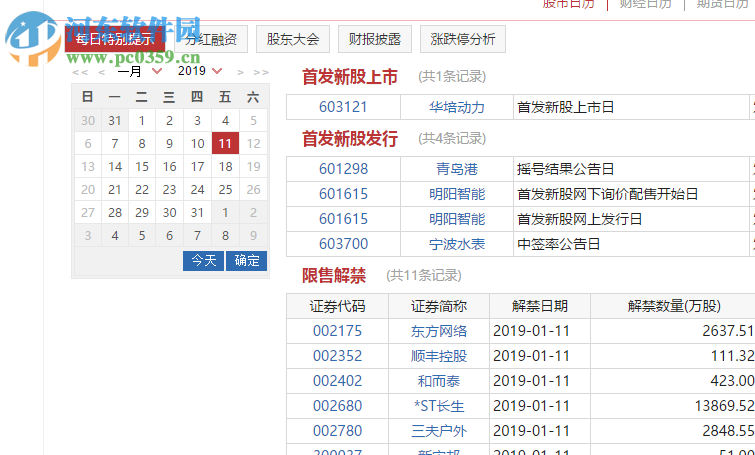Click the 2637.51 unlock quantity value
755x455 pixels.
pyautogui.click(x=728, y=331)
